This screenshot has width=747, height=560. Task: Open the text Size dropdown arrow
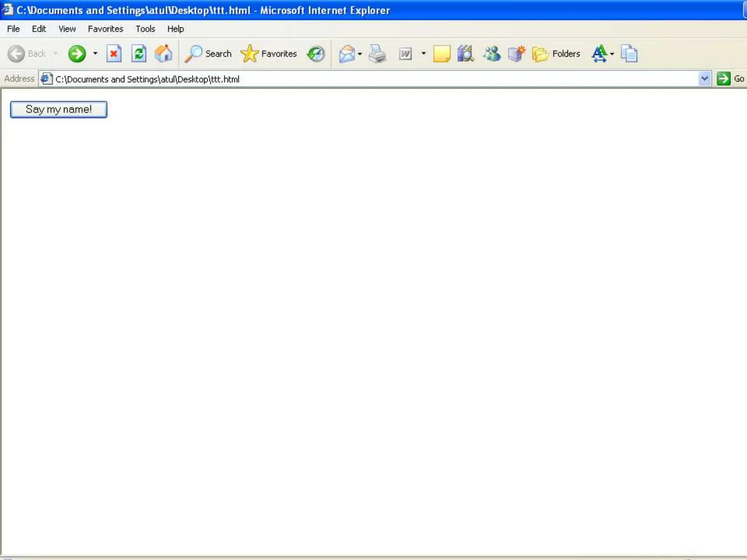click(612, 54)
